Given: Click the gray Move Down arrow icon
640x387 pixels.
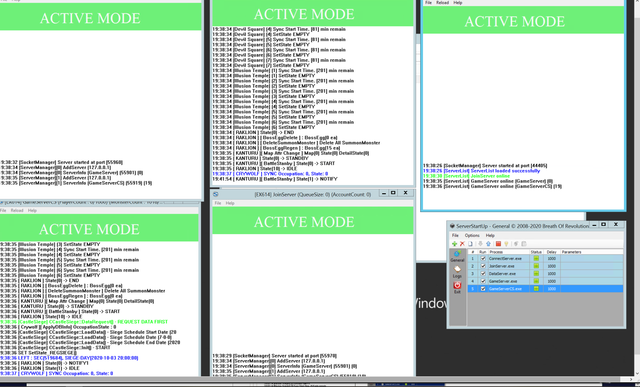Looking at the screenshot, I should coord(480,244).
